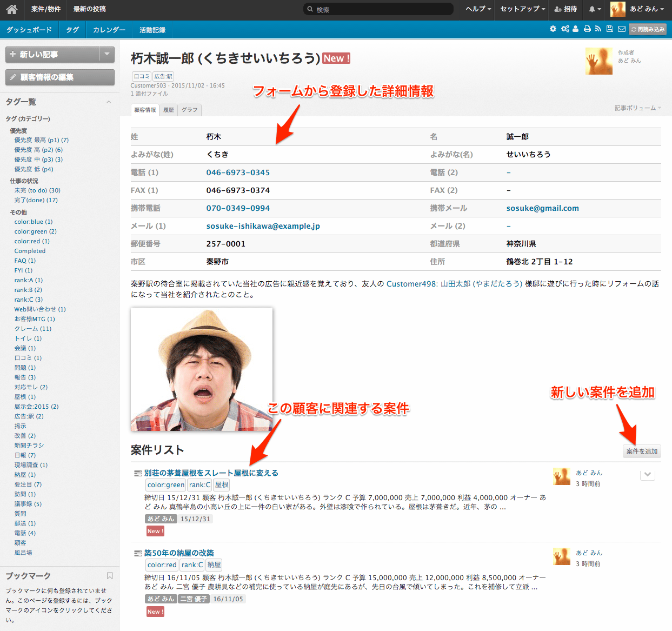Viewport: 672px width, 631px height.
Task: Open dropdown arrow beside 新しい記事
Action: [107, 54]
